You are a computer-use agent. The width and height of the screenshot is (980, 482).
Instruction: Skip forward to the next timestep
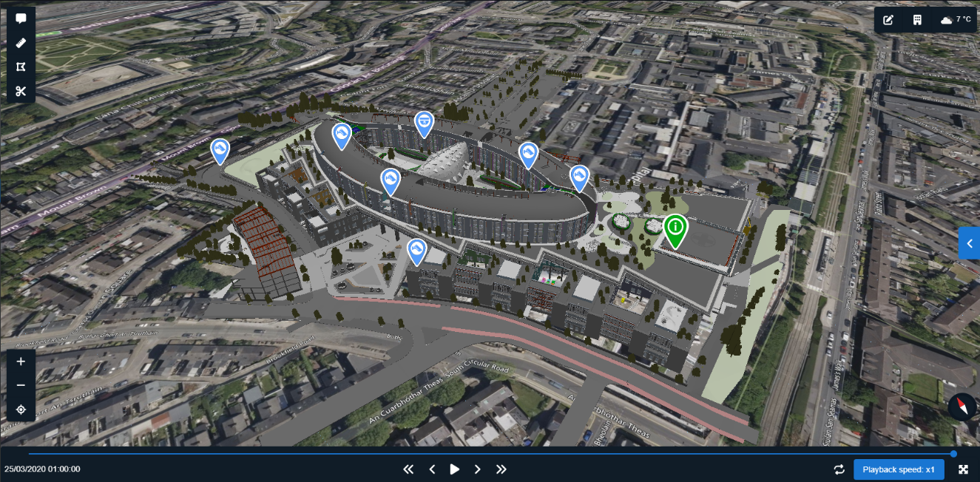478,469
